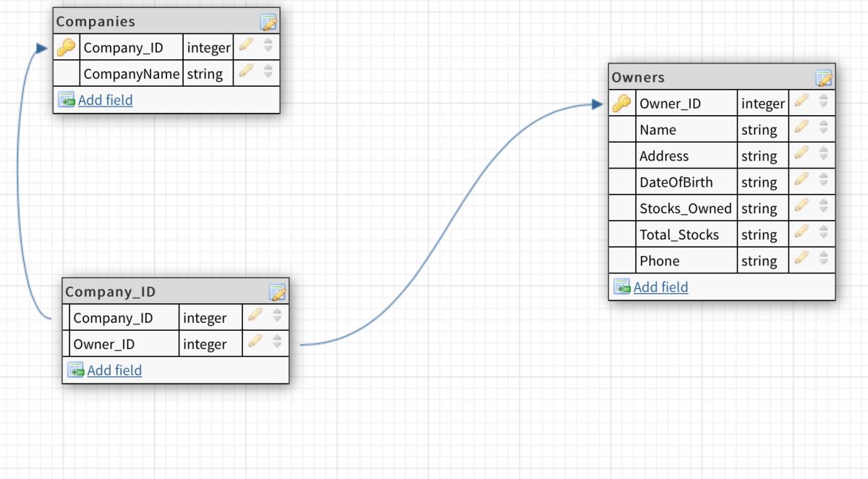Image resolution: width=868 pixels, height=479 pixels.
Task: Select Owner_ID field in Company_ID table
Action: 104,344
